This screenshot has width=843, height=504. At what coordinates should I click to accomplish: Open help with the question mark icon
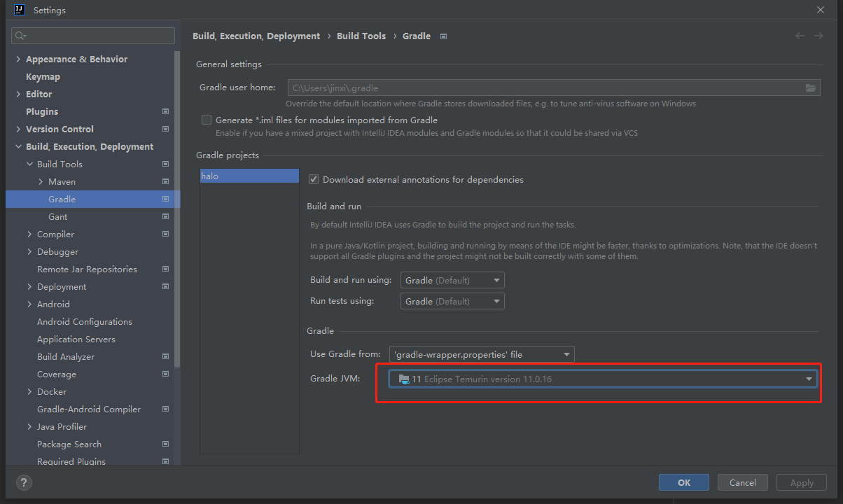tap(24, 482)
